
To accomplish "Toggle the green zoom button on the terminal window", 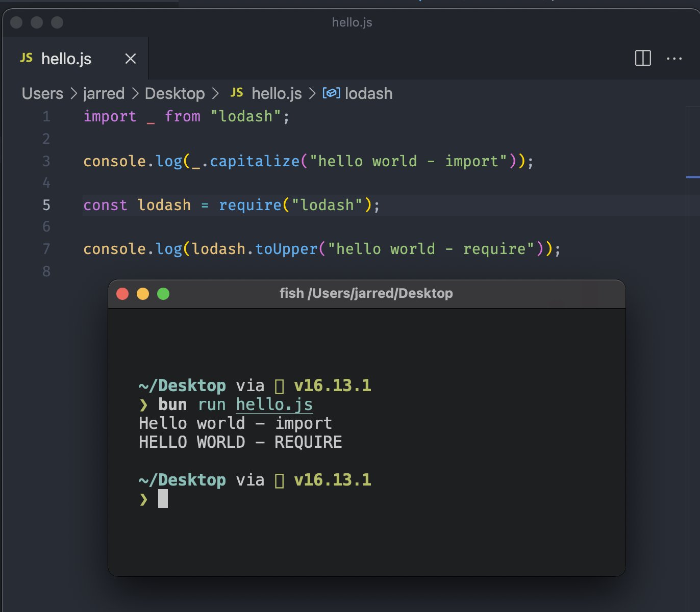I will click(163, 294).
